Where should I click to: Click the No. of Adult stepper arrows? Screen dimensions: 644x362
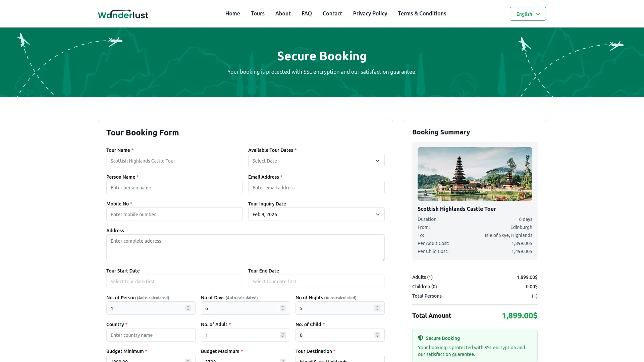pos(283,335)
